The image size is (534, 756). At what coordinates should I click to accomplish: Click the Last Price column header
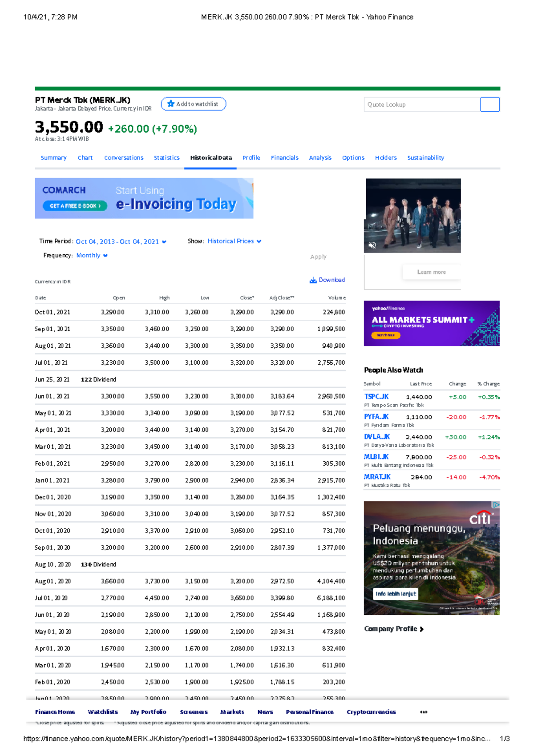(421, 383)
